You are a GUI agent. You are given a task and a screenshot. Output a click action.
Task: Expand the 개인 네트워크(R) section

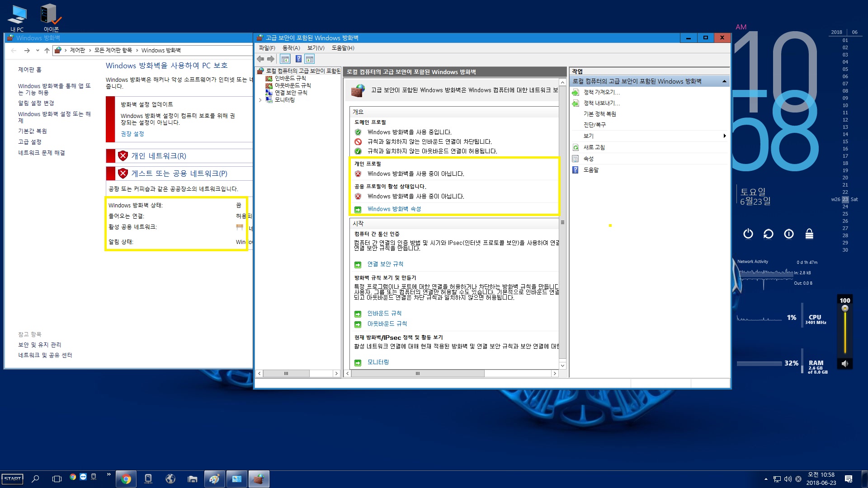(158, 156)
